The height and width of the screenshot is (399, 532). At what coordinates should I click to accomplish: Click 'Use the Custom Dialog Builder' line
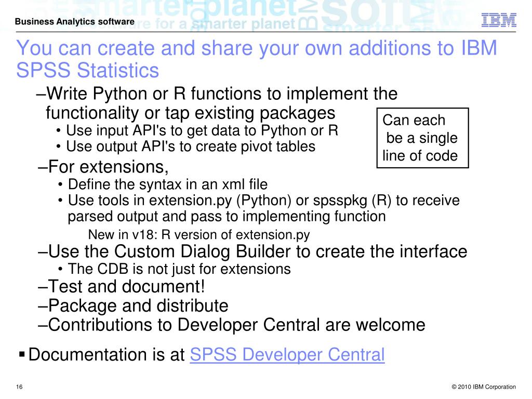(253, 251)
